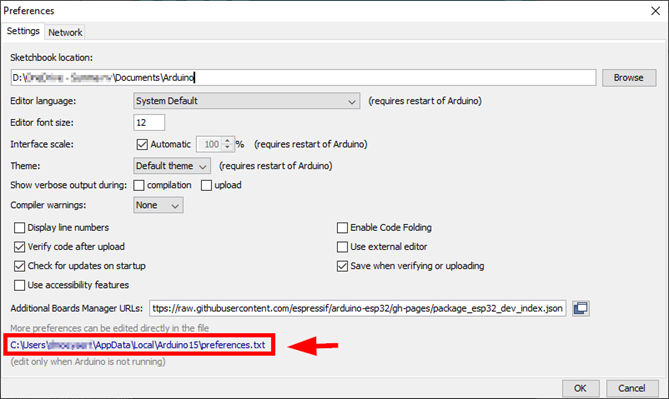Image resolution: width=669 pixels, height=399 pixels.
Task: Click the Additional Boards Manager URLs field
Action: [358, 308]
